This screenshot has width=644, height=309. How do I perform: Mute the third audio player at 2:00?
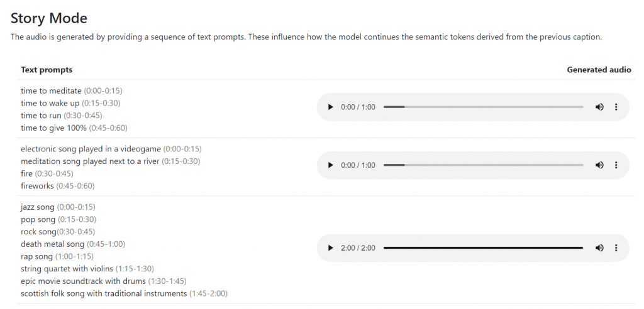coord(599,248)
